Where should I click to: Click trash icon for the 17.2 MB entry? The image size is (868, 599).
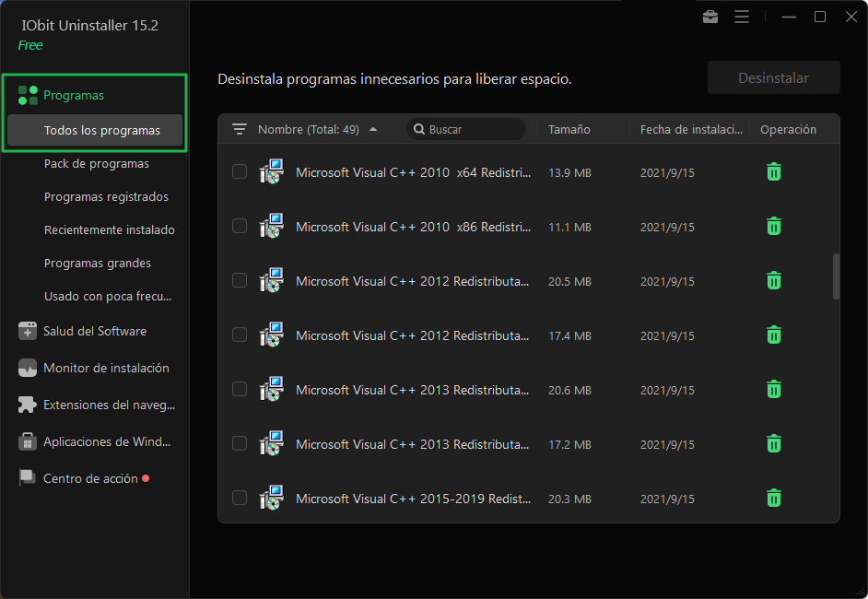pyautogui.click(x=774, y=443)
